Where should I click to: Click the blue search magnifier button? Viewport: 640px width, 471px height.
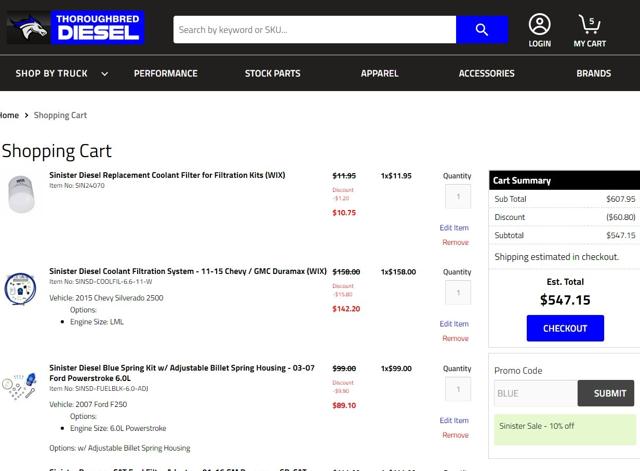(x=482, y=29)
